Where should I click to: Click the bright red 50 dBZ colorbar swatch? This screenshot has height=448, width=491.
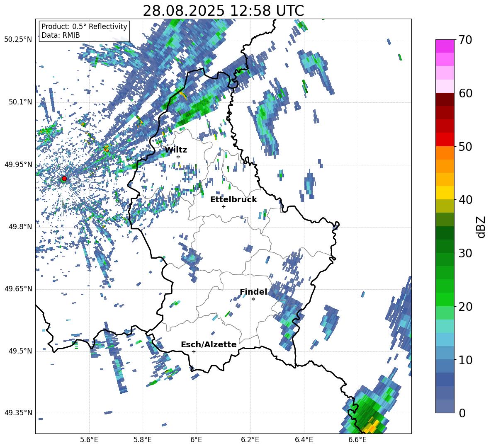(x=445, y=140)
